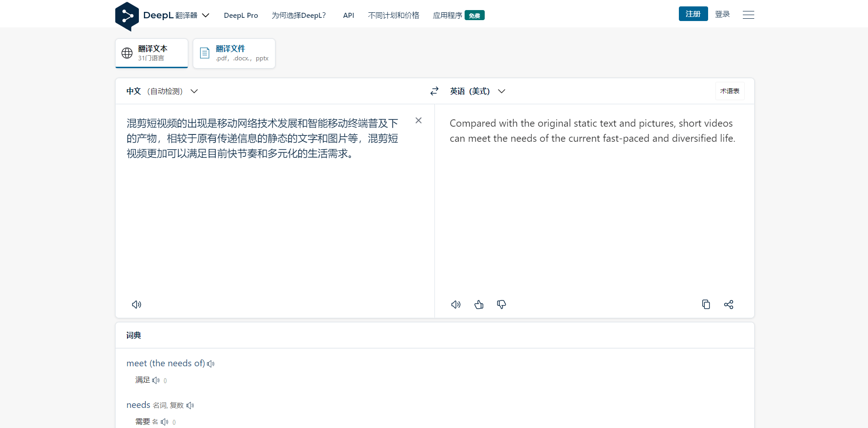Image resolution: width=868 pixels, height=428 pixels.
Task: Switch to the 翻译文件 tab
Action: tap(234, 53)
